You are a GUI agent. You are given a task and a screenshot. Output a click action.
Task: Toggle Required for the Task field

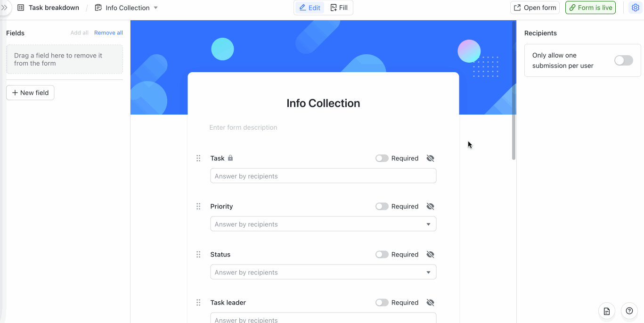[x=382, y=158]
